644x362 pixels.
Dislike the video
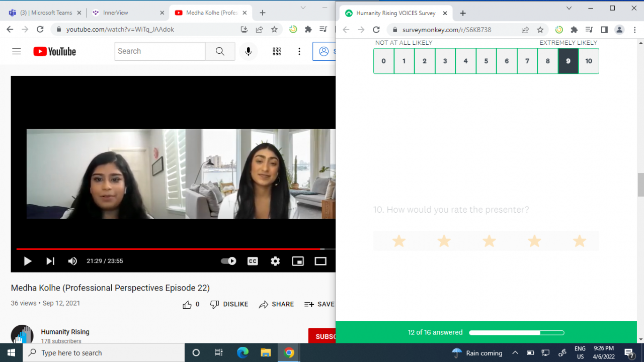click(229, 304)
